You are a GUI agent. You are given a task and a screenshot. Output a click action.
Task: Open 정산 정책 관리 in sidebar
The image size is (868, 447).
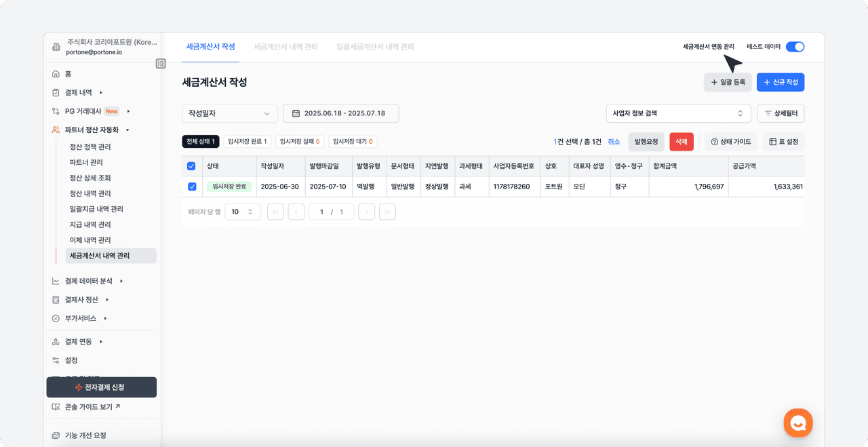pyautogui.click(x=90, y=147)
